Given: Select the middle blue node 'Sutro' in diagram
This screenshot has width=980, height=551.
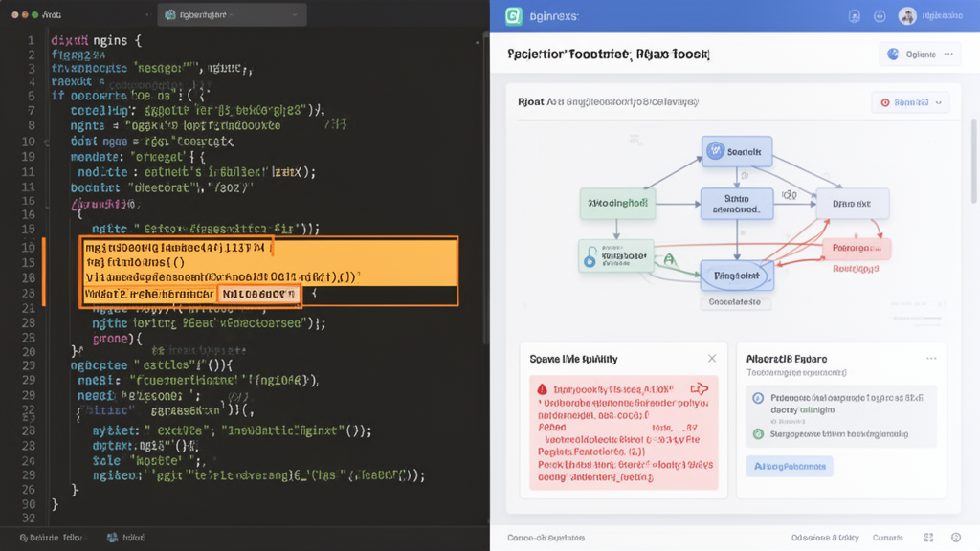Looking at the screenshot, I should tap(736, 204).
